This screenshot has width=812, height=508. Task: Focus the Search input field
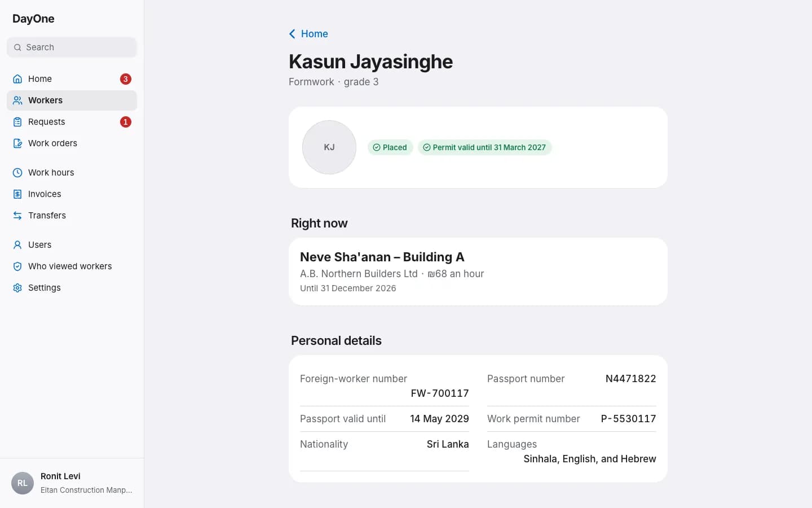pos(72,47)
